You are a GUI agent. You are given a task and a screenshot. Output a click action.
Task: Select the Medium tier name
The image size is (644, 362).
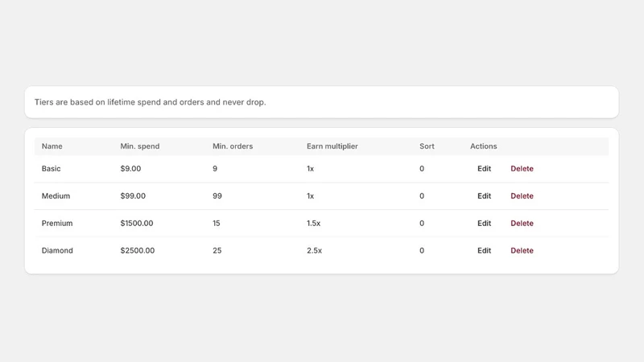coord(56,196)
